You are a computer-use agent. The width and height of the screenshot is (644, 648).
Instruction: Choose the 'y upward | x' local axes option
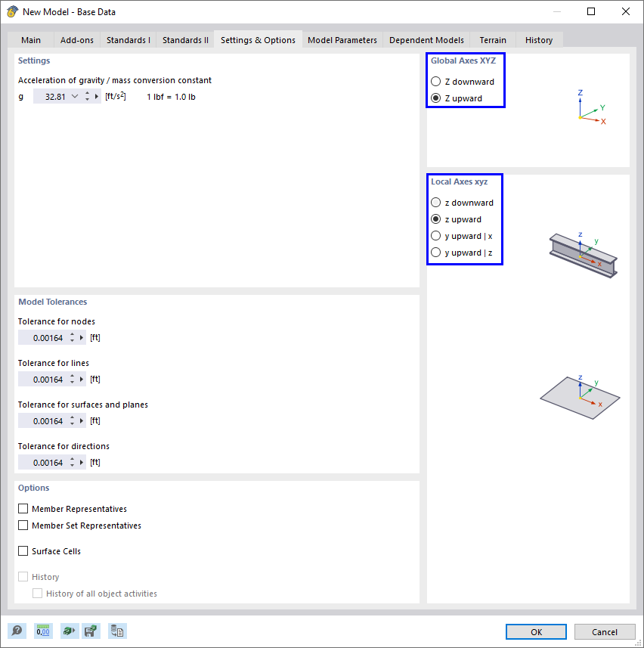click(x=435, y=236)
